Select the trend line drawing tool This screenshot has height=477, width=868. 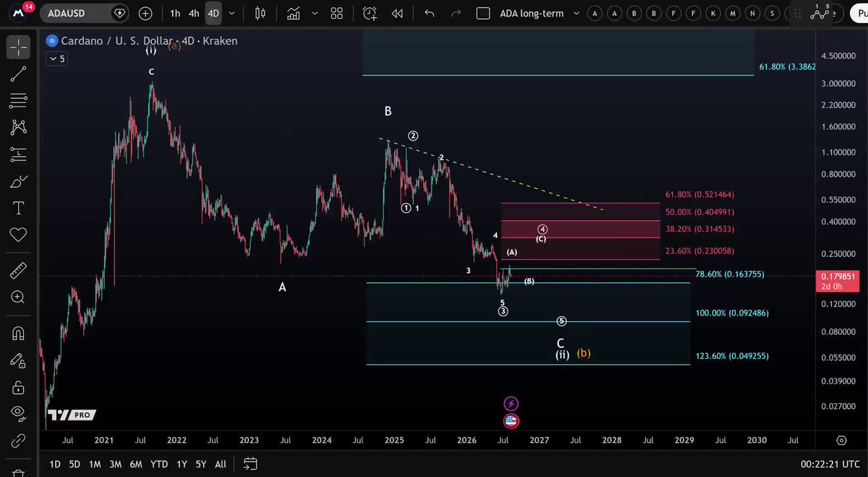(18, 74)
